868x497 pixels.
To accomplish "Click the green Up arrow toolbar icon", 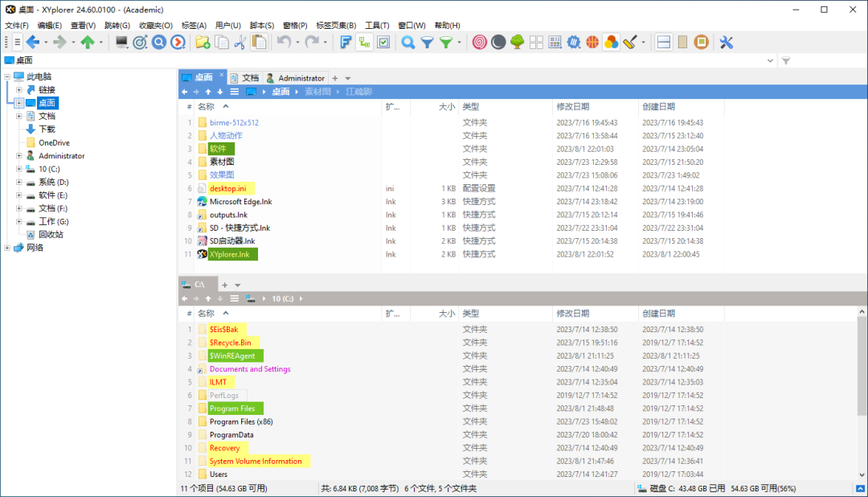I will click(87, 42).
